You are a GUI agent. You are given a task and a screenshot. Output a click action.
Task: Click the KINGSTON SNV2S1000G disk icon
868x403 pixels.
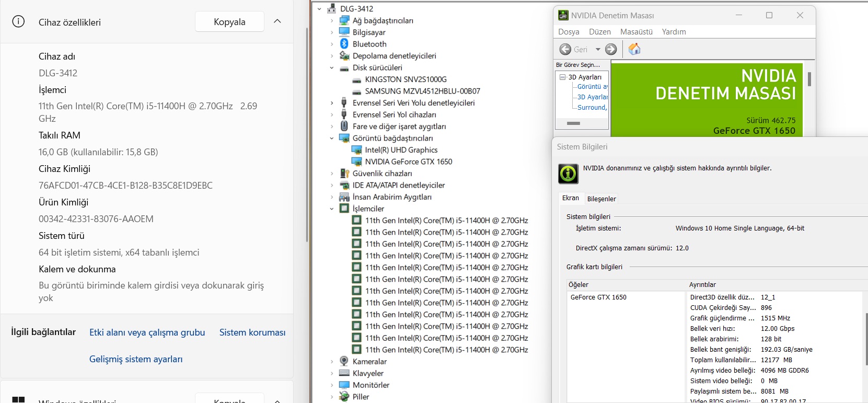(357, 80)
